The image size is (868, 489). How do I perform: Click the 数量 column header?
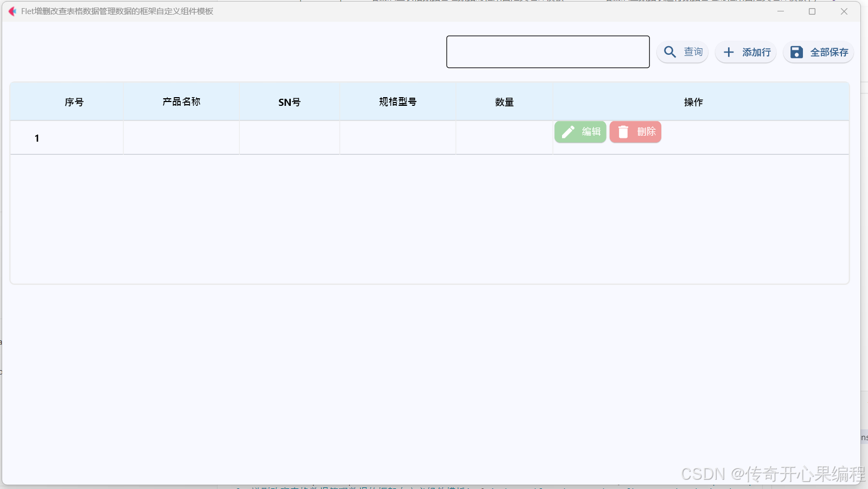tap(505, 102)
